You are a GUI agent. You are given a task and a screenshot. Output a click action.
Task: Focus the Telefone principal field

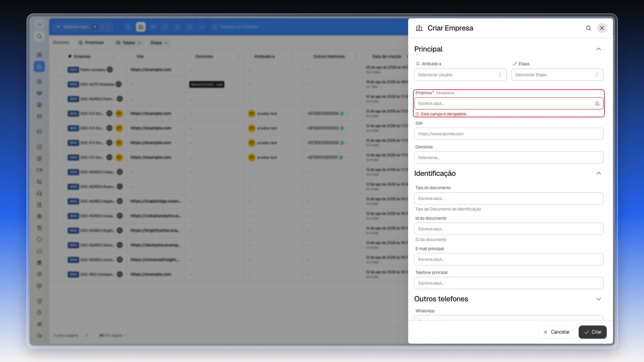[x=508, y=284]
